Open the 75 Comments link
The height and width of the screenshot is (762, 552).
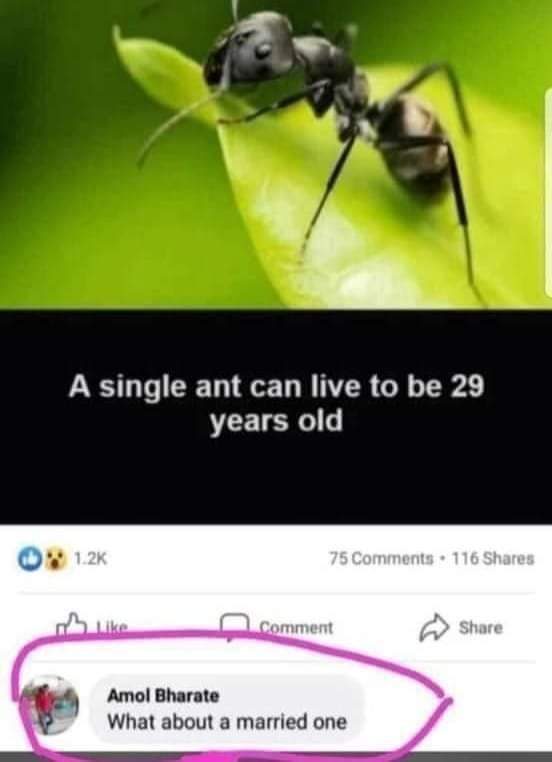(x=381, y=559)
